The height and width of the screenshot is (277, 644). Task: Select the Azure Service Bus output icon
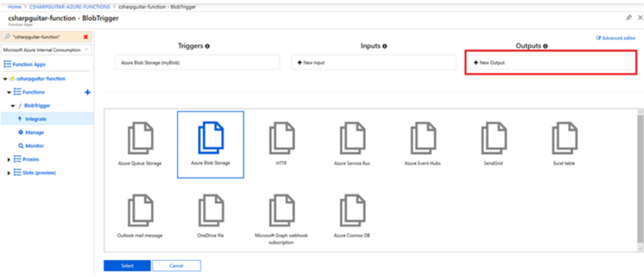352,138
